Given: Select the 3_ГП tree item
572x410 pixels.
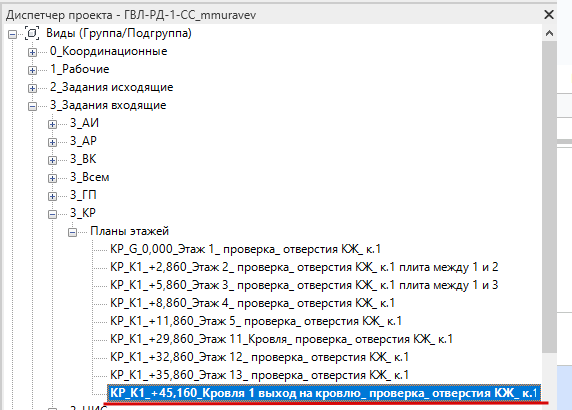Looking at the screenshot, I should click(83, 195).
